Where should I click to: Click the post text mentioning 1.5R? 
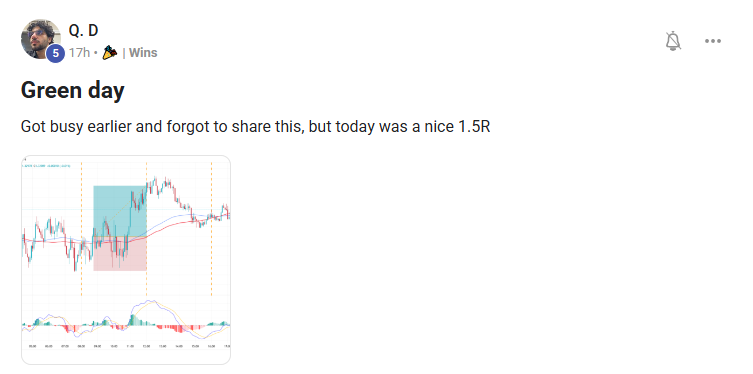tap(255, 127)
